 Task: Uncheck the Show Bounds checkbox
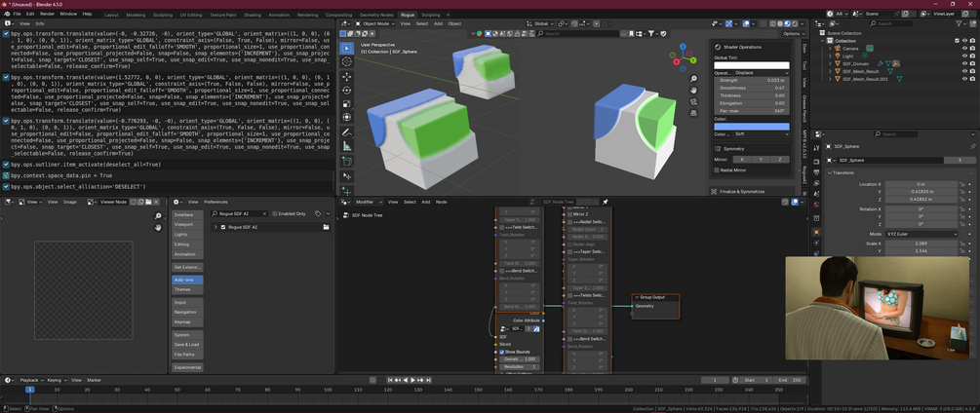[x=502, y=352]
